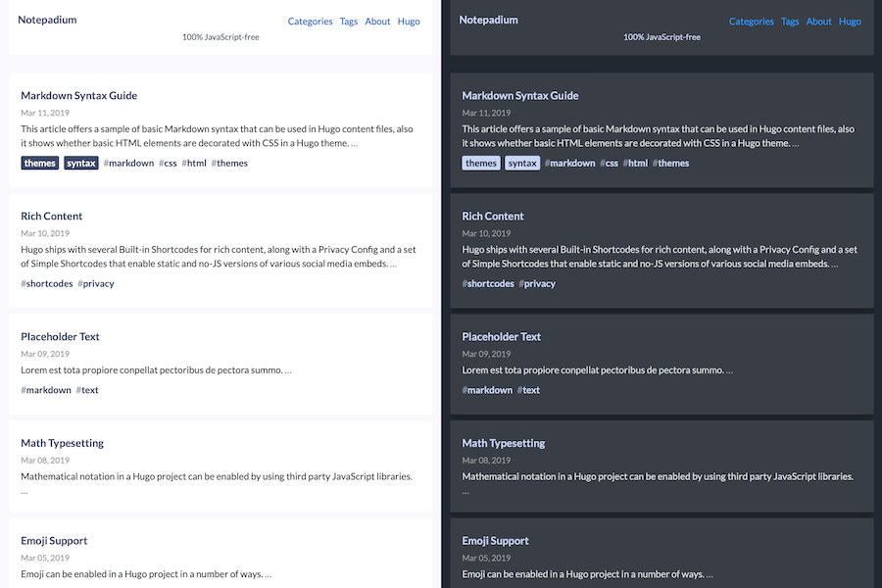Open Emoji Support post in light pane
The image size is (882, 588).
click(54, 541)
